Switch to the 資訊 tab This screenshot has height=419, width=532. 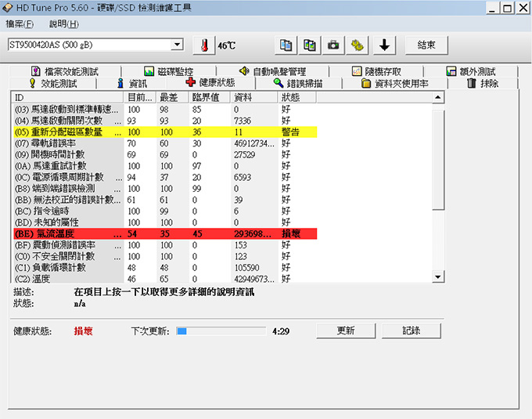point(132,83)
